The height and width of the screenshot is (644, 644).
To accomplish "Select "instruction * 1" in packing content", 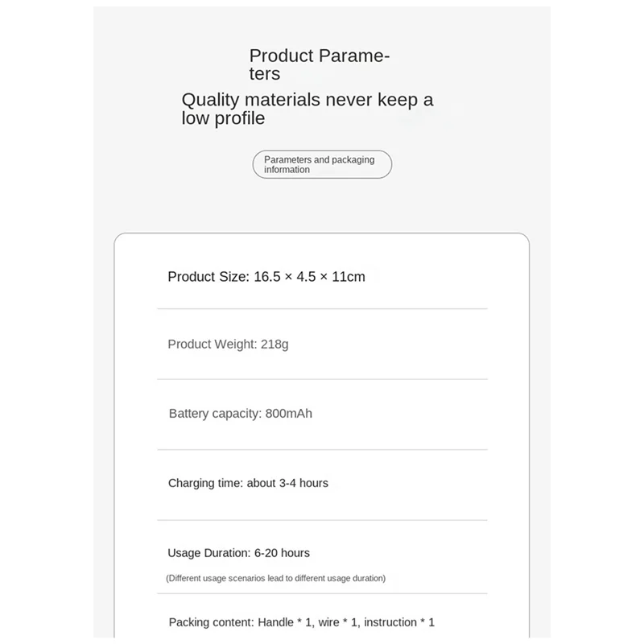I will (x=400, y=622).
